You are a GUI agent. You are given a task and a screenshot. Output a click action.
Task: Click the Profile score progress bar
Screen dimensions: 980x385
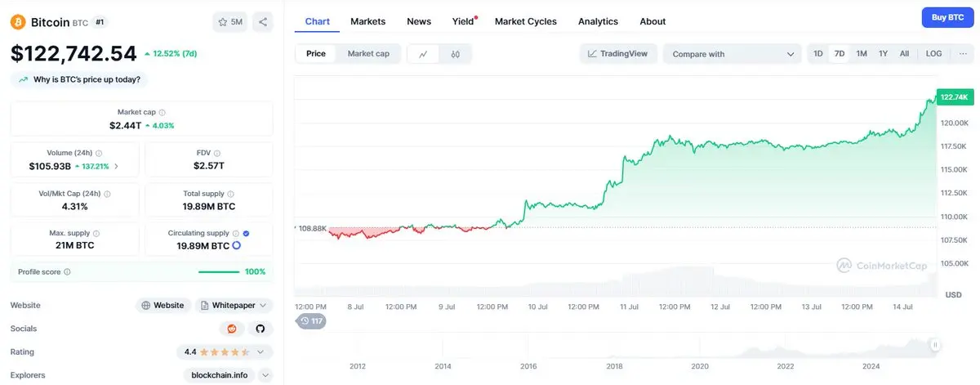tap(219, 271)
